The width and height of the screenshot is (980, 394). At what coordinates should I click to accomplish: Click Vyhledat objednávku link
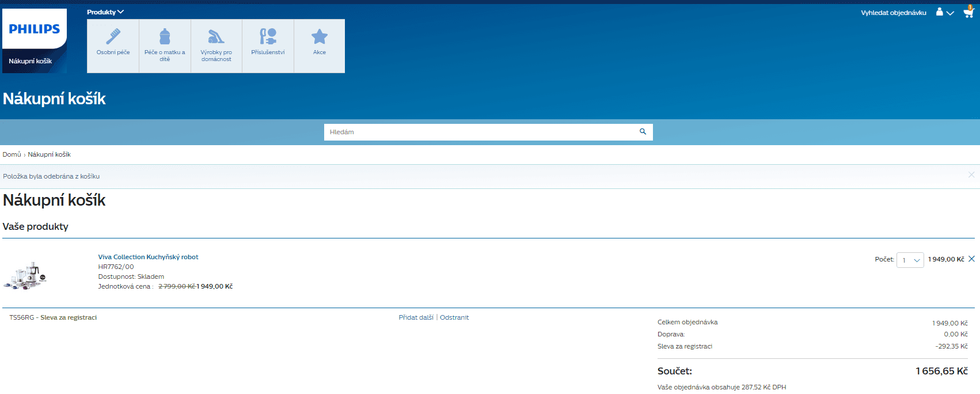(894, 13)
